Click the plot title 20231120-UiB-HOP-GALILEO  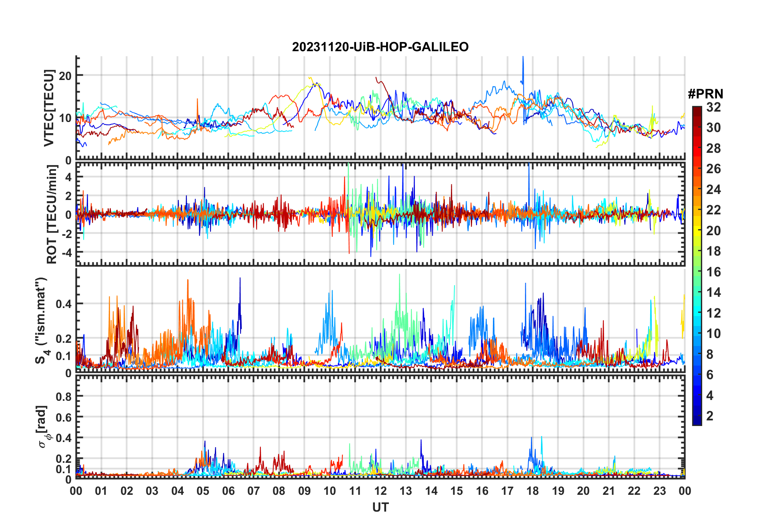(380, 47)
